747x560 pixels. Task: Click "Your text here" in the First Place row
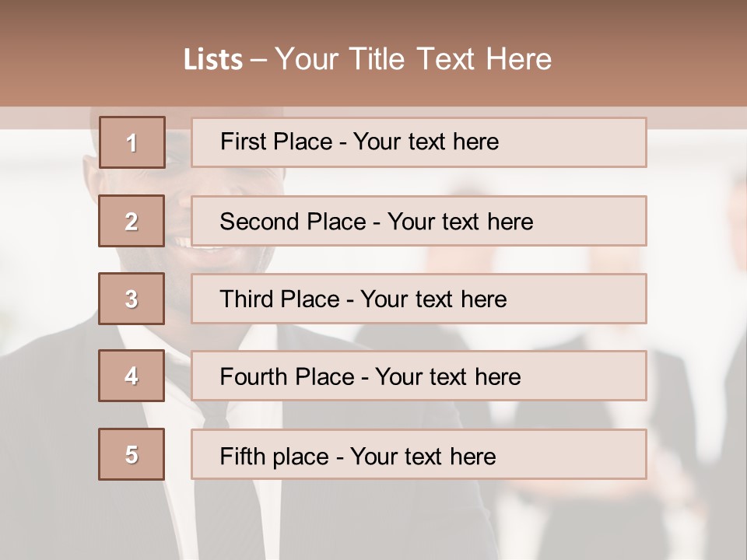click(x=426, y=142)
